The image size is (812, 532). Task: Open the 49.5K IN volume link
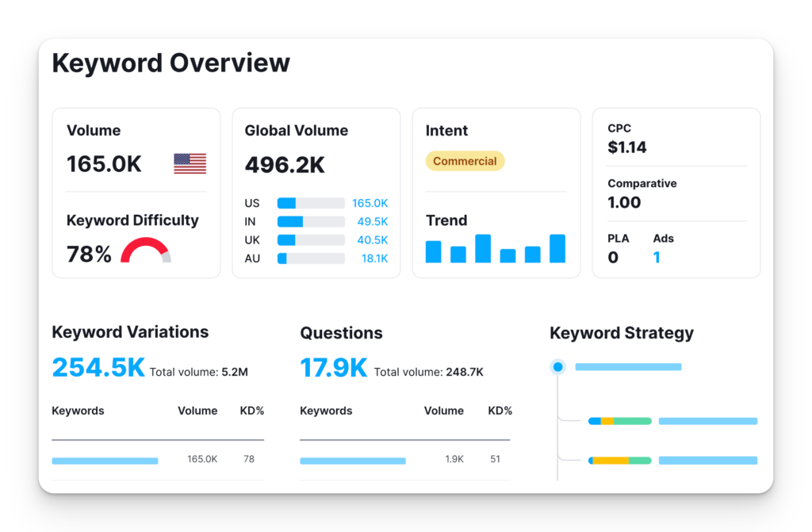373,222
